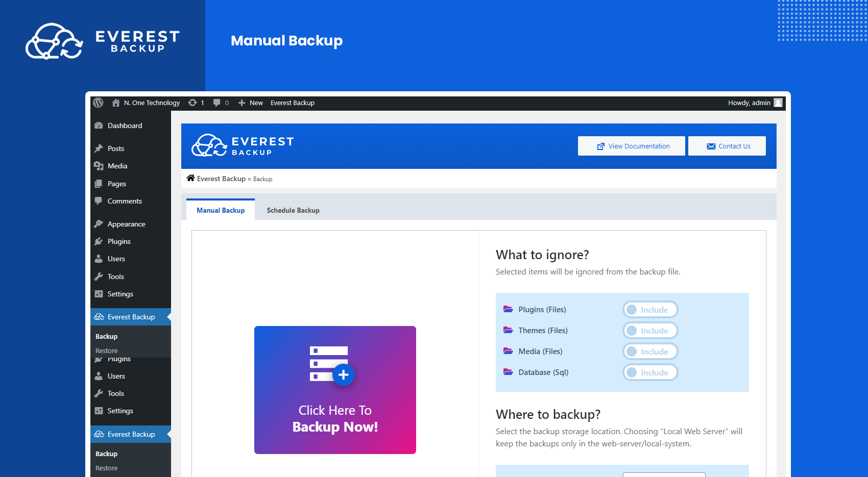Toggle the Include switch for Database (Sql)
The height and width of the screenshot is (477, 868).
tap(650, 372)
